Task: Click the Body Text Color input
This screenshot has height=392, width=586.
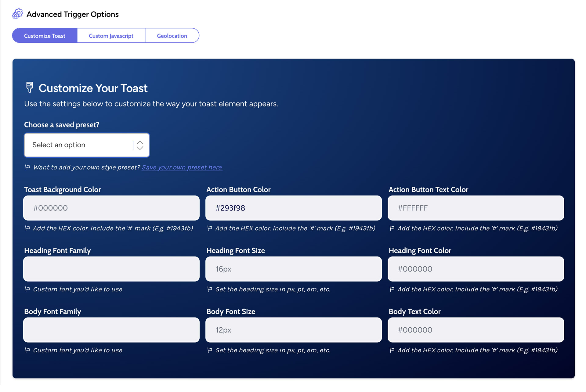Action: coord(476,330)
